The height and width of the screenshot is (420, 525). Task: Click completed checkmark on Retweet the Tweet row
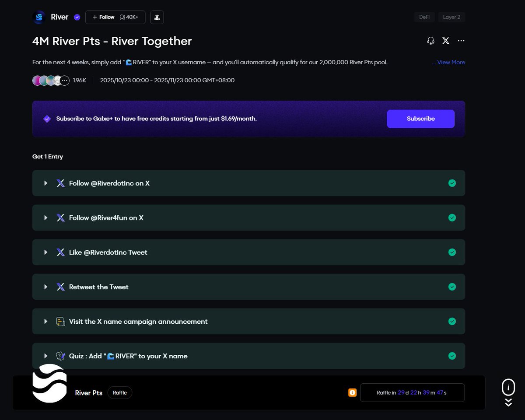[x=452, y=287]
